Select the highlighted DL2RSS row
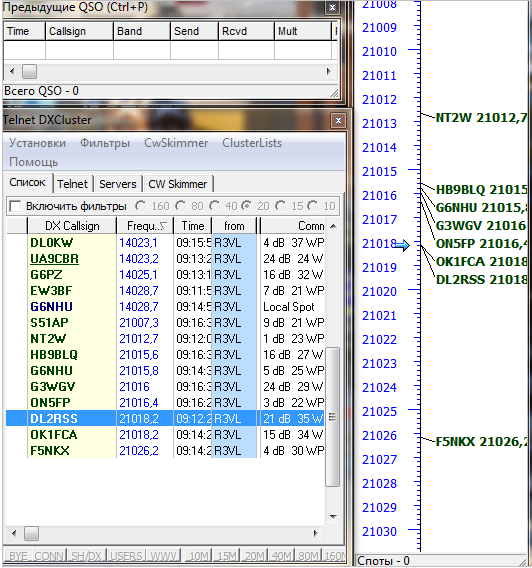 pyautogui.click(x=165, y=418)
